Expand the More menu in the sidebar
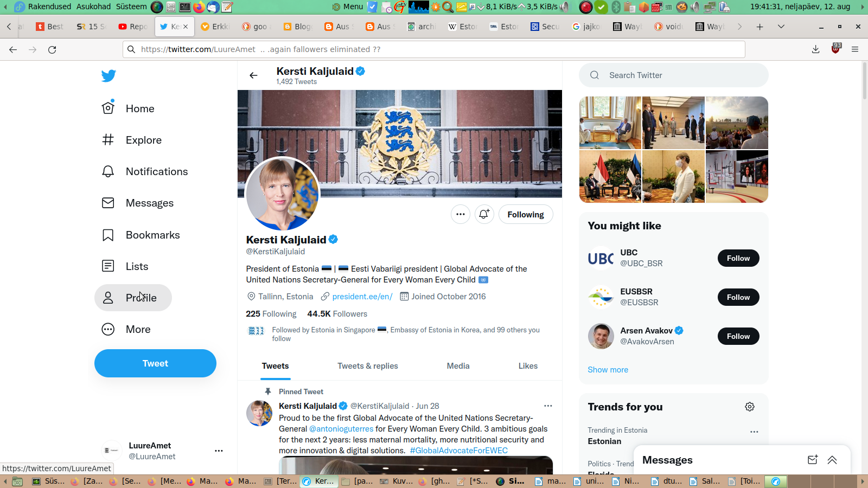The height and width of the screenshot is (488, 868). click(x=126, y=329)
